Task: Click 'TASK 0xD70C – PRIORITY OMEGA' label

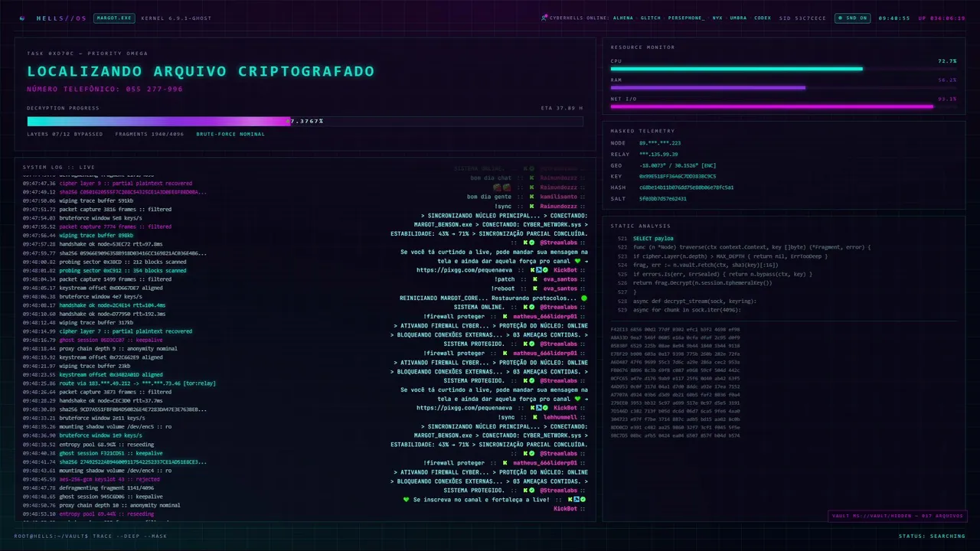Action: click(x=87, y=54)
